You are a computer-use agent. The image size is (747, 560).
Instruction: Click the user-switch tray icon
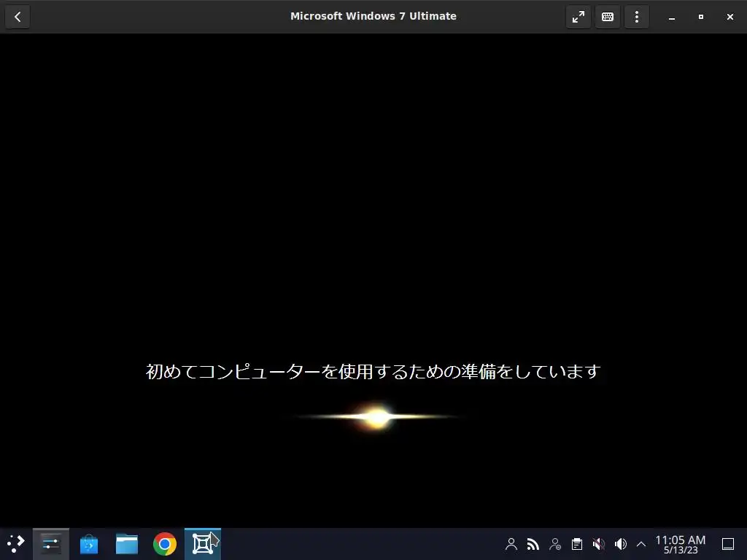point(555,544)
